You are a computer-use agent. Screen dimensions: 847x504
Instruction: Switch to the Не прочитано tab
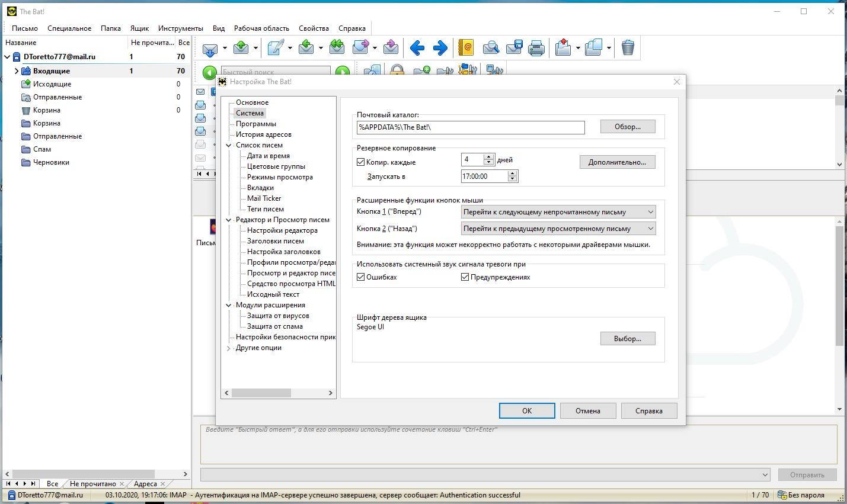click(x=92, y=484)
